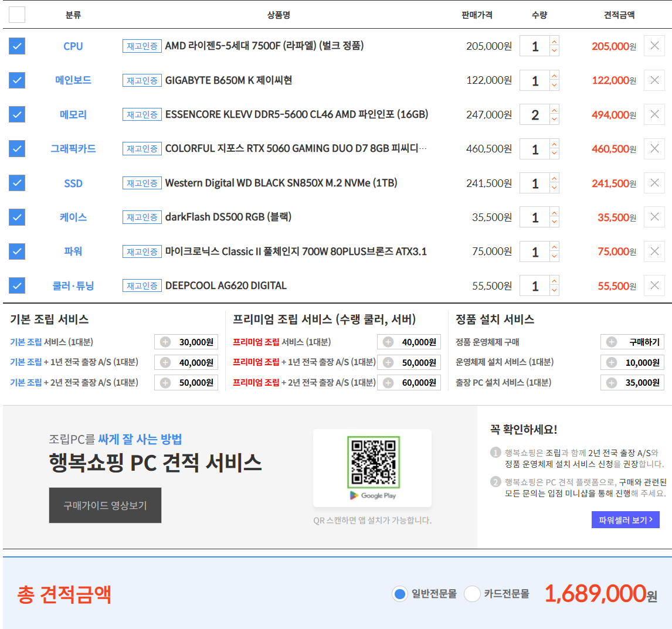The height and width of the screenshot is (629, 672).
Task: Add the 35,000원 on-site PC installation service
Action: 612,383
